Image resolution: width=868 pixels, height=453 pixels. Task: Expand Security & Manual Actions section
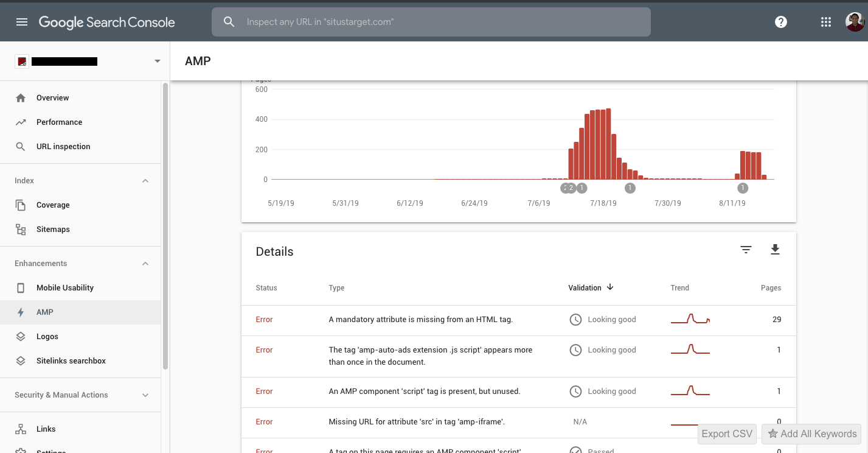point(145,395)
